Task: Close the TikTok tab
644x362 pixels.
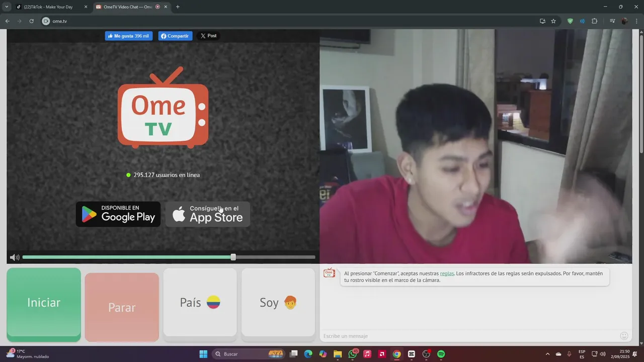Action: (x=86, y=7)
